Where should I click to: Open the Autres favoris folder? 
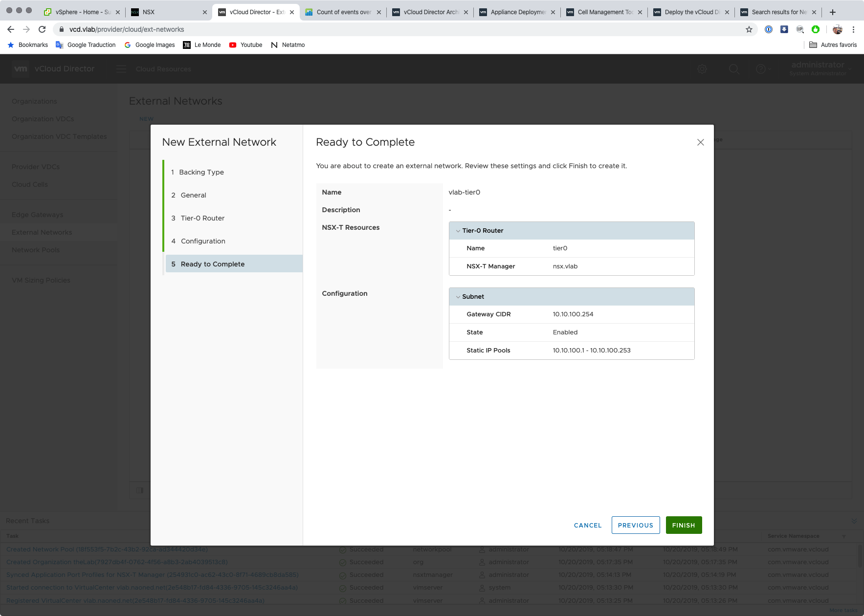click(x=833, y=45)
